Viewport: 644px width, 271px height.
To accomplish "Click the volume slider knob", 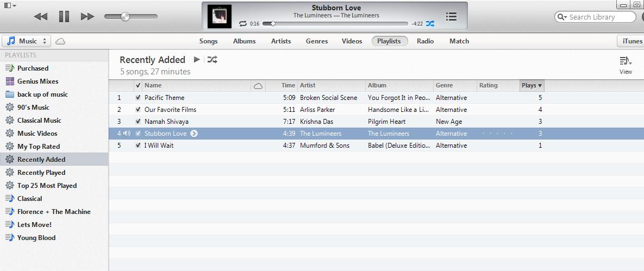I will [125, 17].
